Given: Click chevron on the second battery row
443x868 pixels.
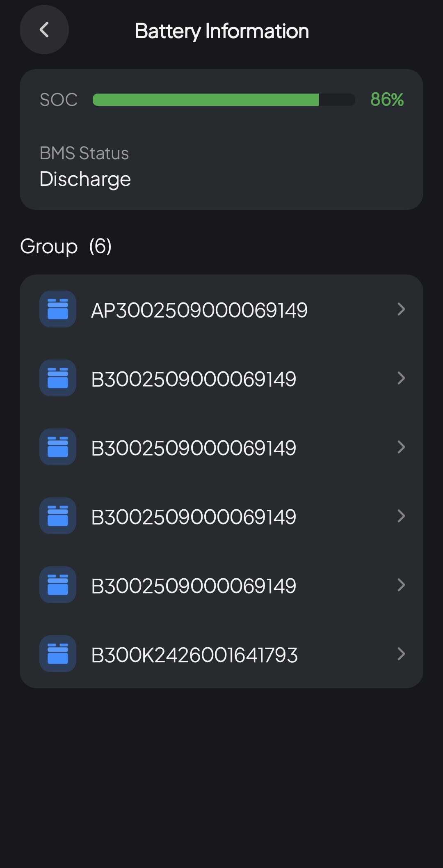Looking at the screenshot, I should (401, 378).
